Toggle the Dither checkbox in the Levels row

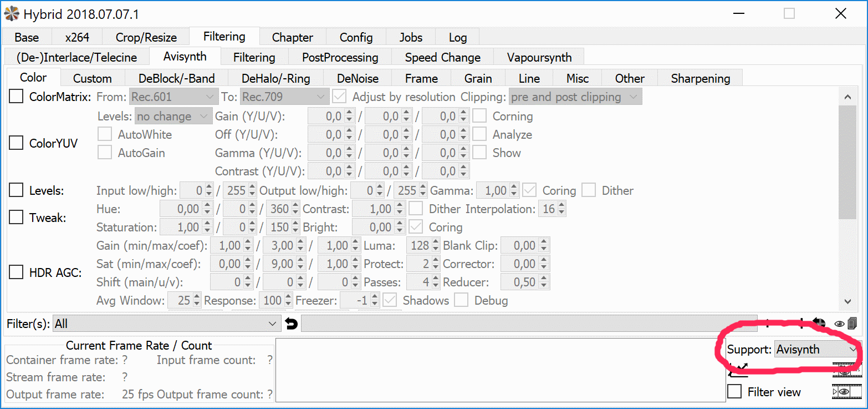pyautogui.click(x=589, y=190)
